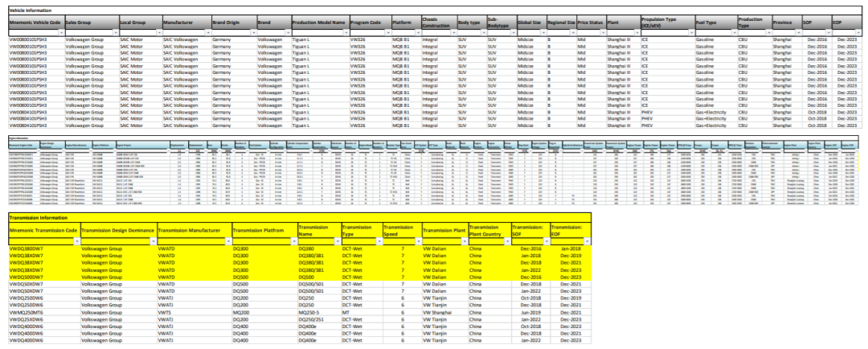Open the Production Model Name filter dropdown
868x349 pixels.
346,33
